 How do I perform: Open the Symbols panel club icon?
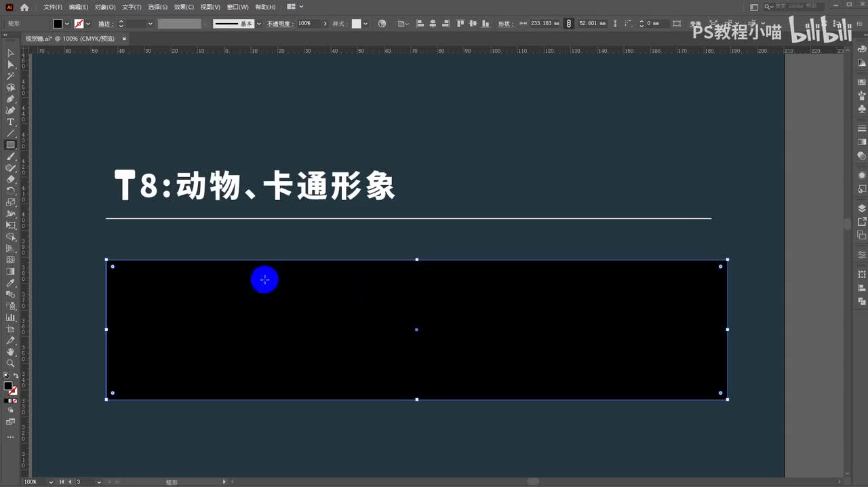coord(862,108)
